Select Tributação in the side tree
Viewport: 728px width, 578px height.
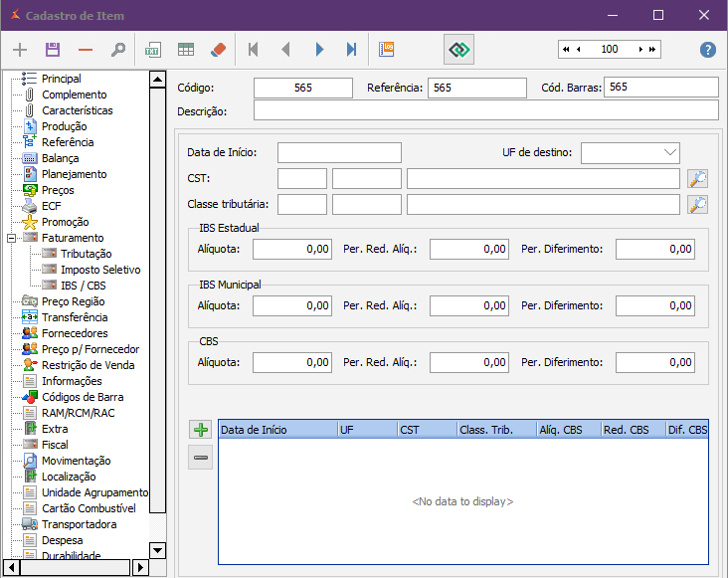click(86, 254)
